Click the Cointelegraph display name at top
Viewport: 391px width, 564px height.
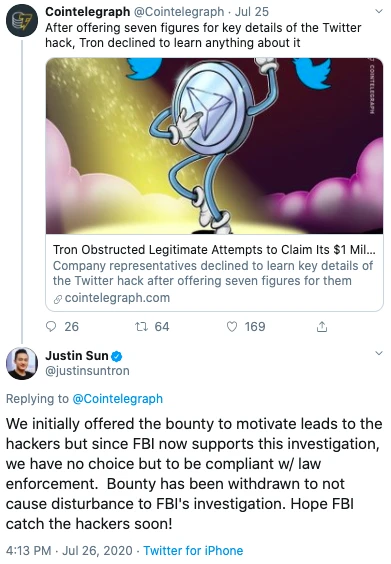87,12
